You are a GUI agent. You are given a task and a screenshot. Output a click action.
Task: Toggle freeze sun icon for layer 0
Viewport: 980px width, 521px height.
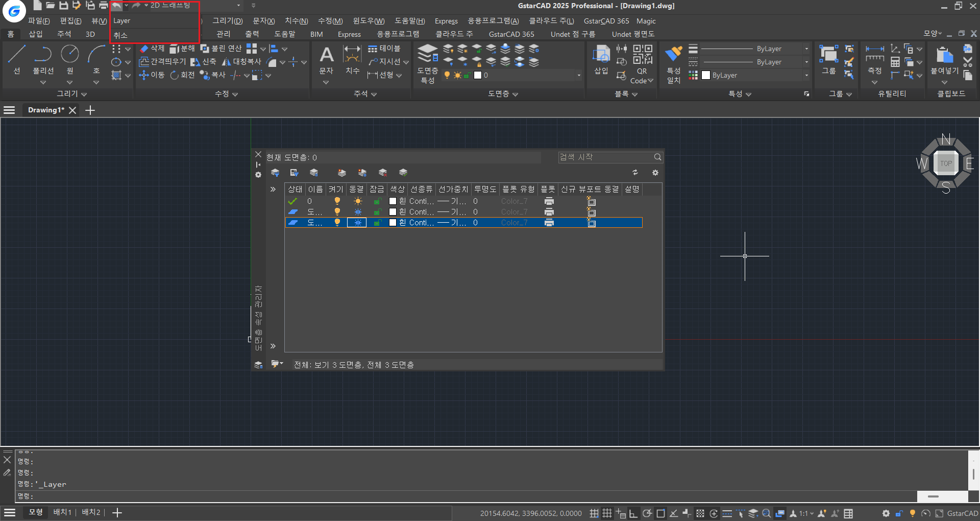click(x=358, y=201)
